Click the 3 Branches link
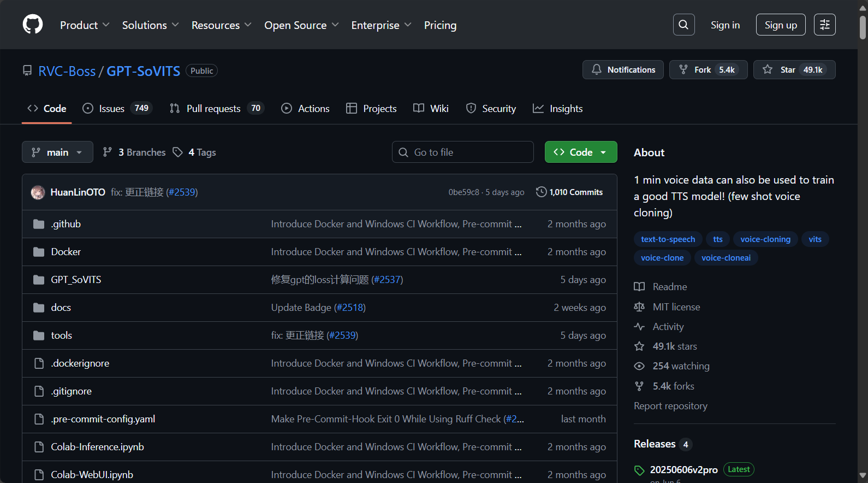The width and height of the screenshot is (868, 483). pos(134,152)
